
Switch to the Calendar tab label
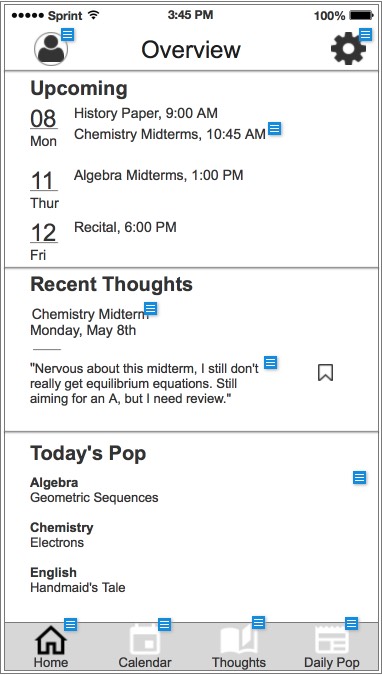point(145,663)
